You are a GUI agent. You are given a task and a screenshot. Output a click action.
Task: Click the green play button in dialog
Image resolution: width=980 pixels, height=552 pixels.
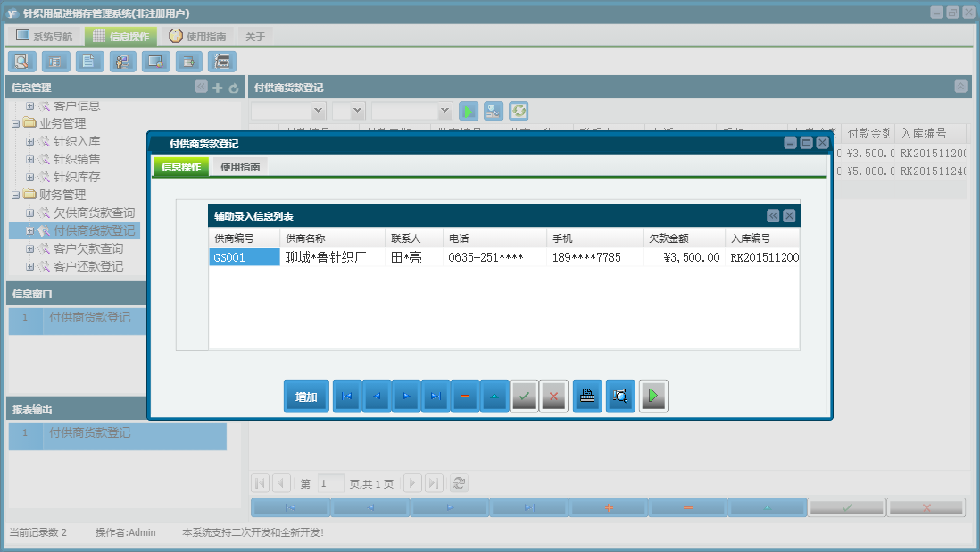pos(653,396)
